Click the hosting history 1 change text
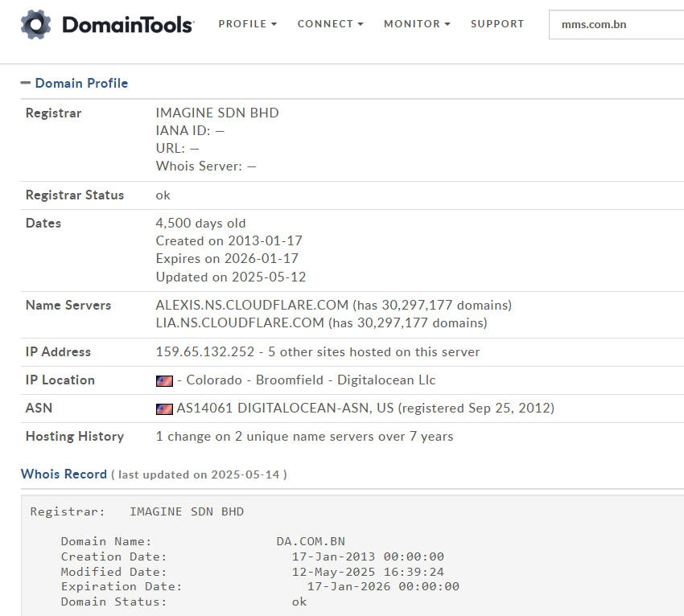The width and height of the screenshot is (684, 616). tap(304, 437)
